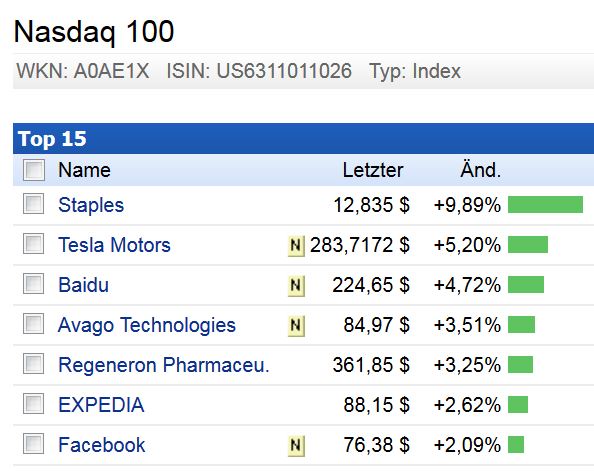Screen dimensions: 594x471
Task: Sort by the Letzter column header
Action: coord(373,170)
